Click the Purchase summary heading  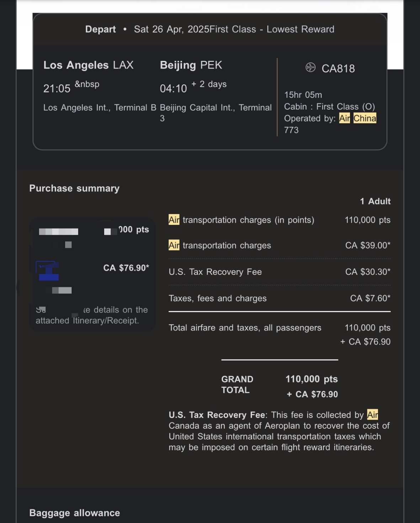tap(74, 188)
